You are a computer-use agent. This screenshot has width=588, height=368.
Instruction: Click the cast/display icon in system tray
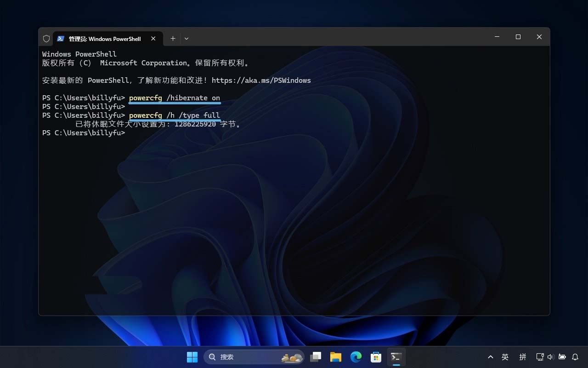coord(540,356)
